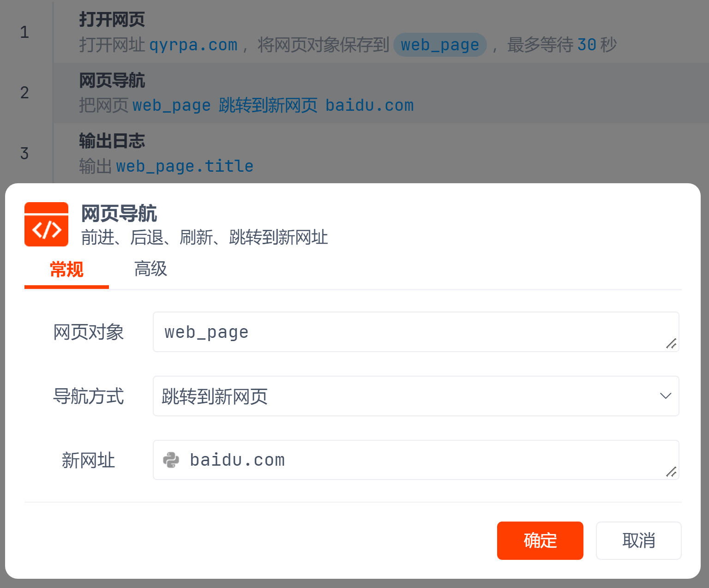Click resize handle of 新网址 field

point(671,471)
